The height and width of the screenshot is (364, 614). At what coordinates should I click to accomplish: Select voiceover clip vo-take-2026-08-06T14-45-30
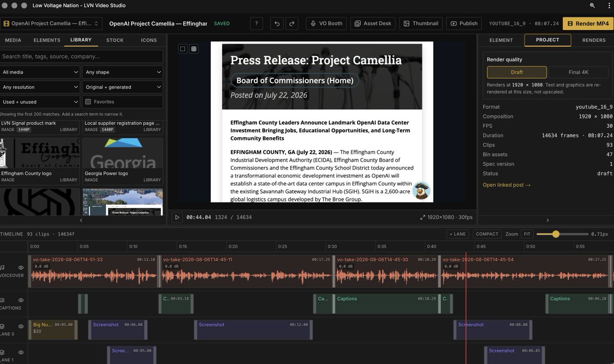pyautogui.click(x=386, y=270)
